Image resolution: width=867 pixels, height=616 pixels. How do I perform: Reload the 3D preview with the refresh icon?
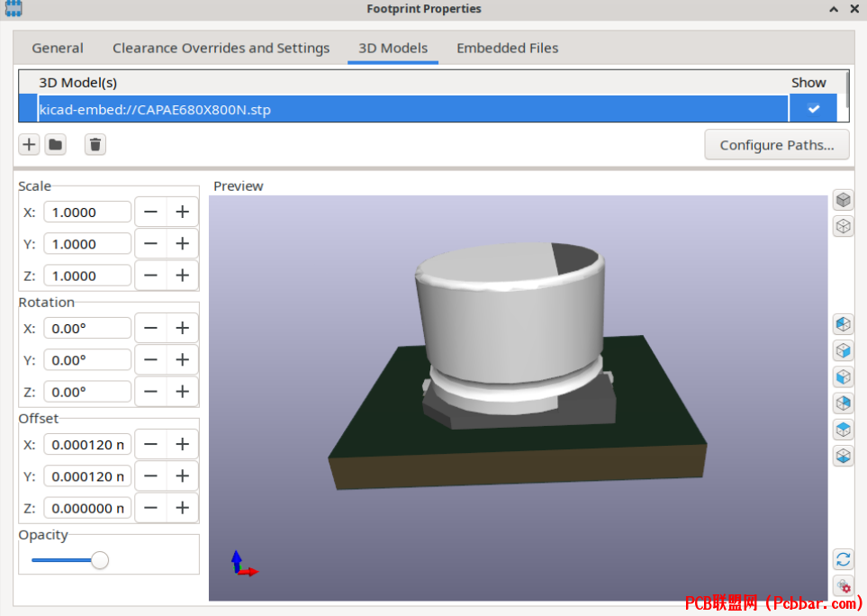(x=843, y=559)
